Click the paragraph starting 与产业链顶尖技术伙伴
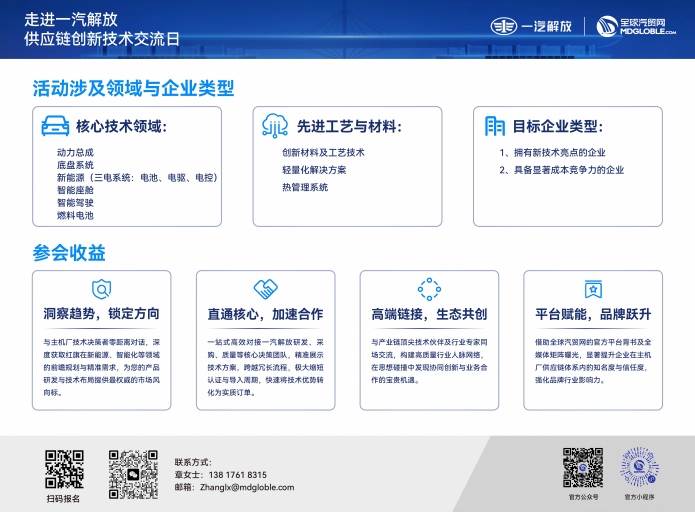 click(429, 361)
